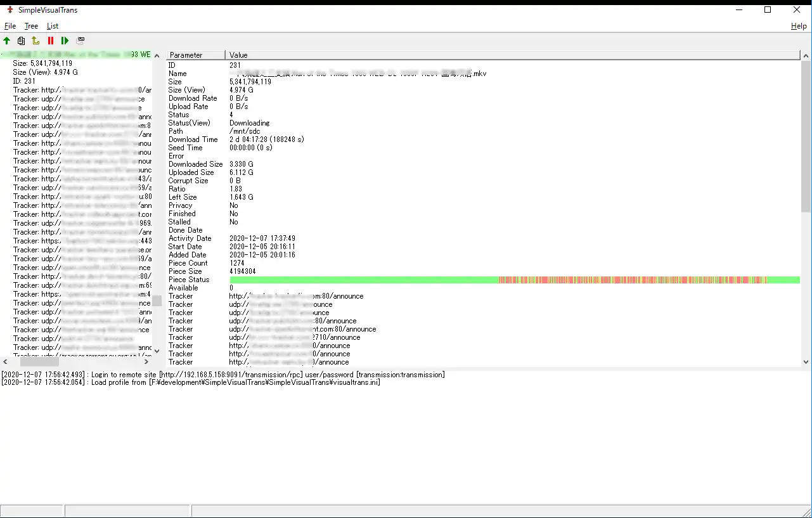Image resolution: width=812 pixels, height=518 pixels.
Task: Select the 'ID: 231' tree item
Action: point(24,81)
